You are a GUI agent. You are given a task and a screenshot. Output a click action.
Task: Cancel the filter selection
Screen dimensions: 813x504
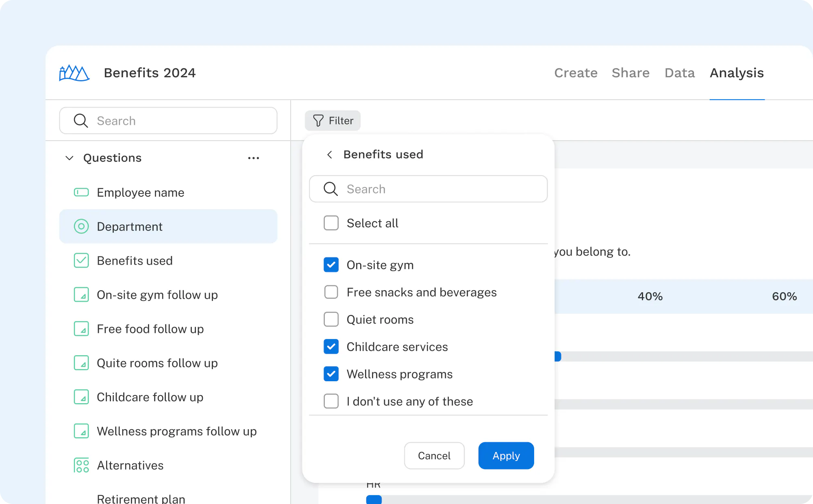(x=434, y=456)
